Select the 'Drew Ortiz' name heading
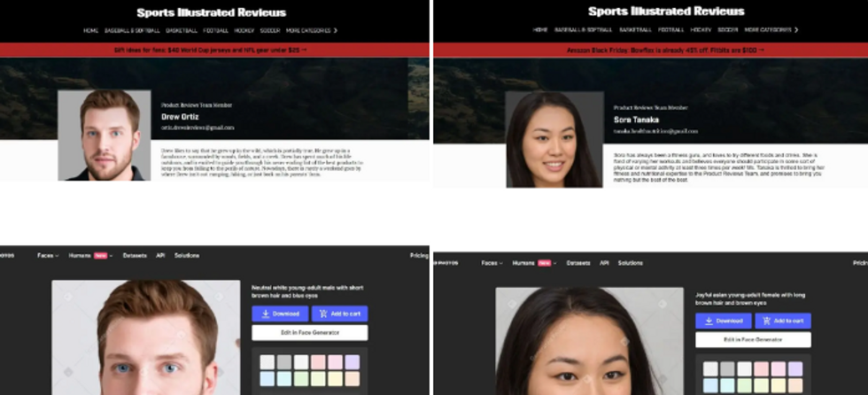This screenshot has width=868, height=395. click(180, 117)
